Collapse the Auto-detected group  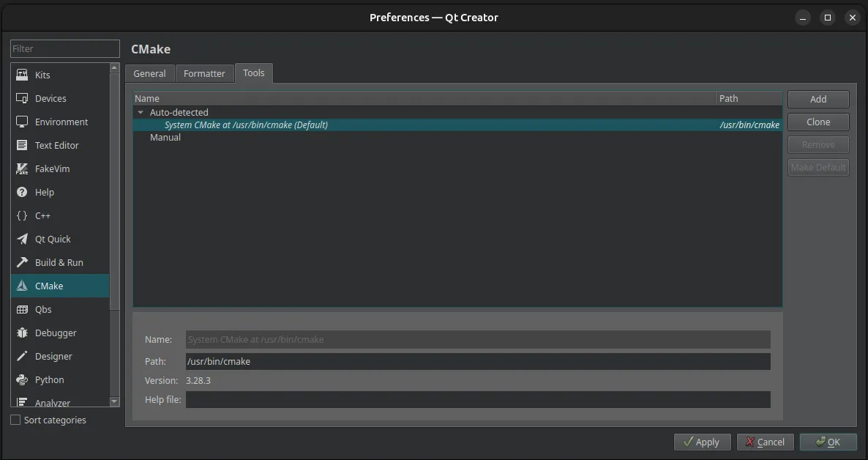point(140,112)
